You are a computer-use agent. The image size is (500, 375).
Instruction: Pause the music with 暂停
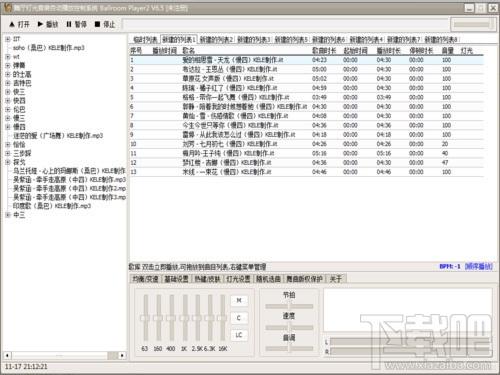(76, 24)
